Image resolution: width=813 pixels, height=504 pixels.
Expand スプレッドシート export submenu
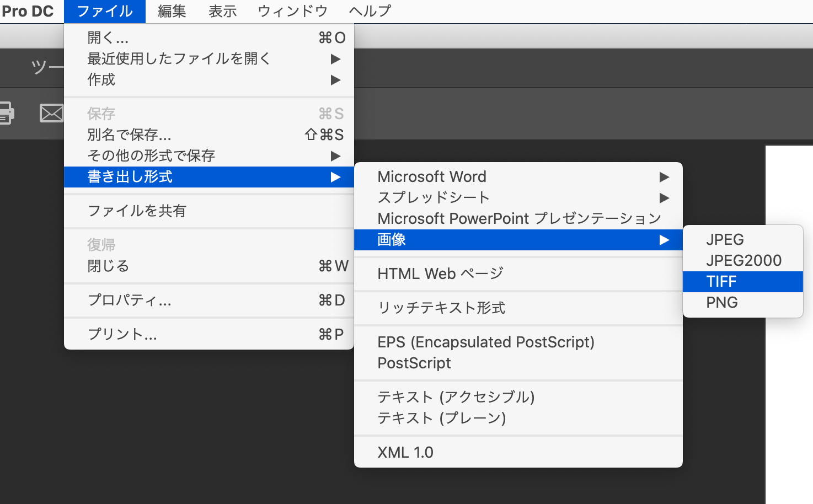point(518,197)
